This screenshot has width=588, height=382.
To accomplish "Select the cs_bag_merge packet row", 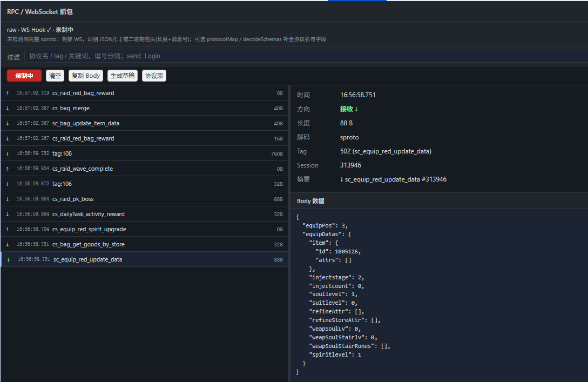I will [x=144, y=108].
